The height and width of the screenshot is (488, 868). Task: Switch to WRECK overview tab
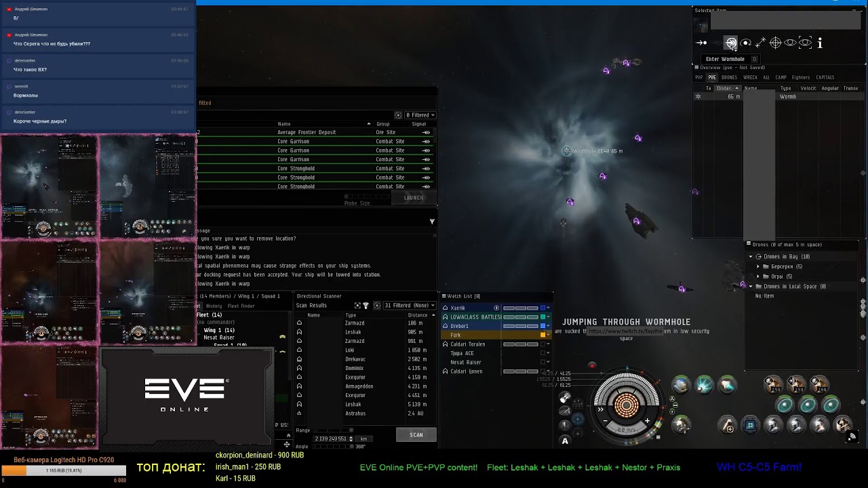pos(750,77)
